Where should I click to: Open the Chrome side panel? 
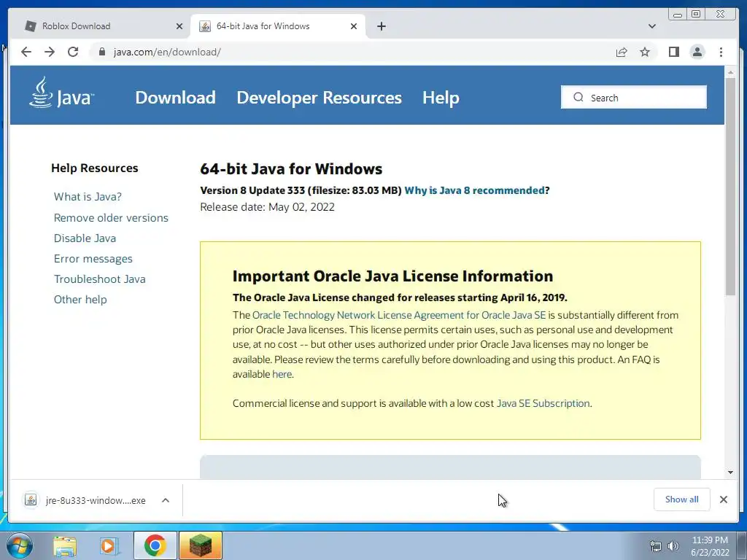(673, 52)
